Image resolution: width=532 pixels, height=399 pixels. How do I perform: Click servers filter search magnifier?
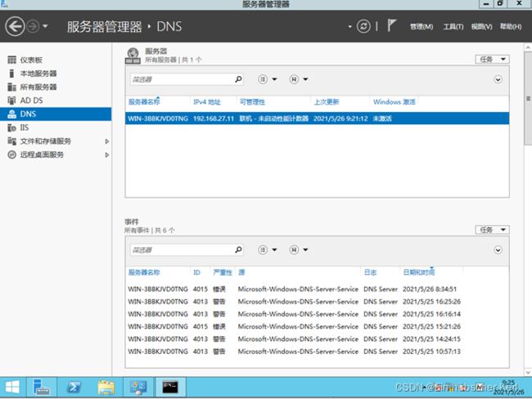tap(238, 79)
